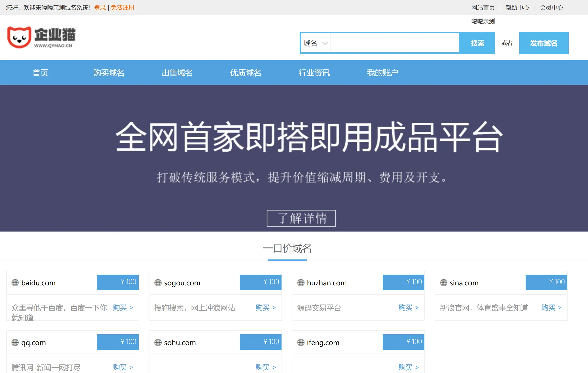This screenshot has width=588, height=373.
Task: Click the globe icon beside sina.com
Action: pyautogui.click(x=443, y=283)
